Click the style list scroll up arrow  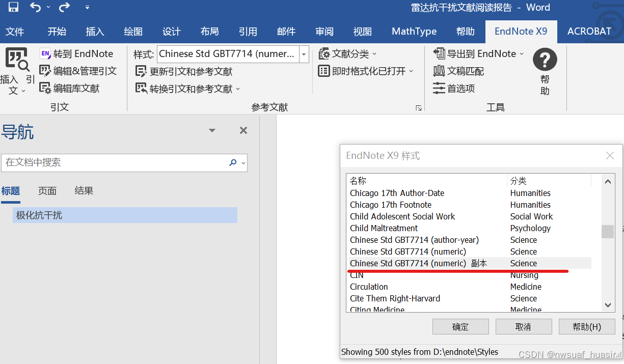607,181
